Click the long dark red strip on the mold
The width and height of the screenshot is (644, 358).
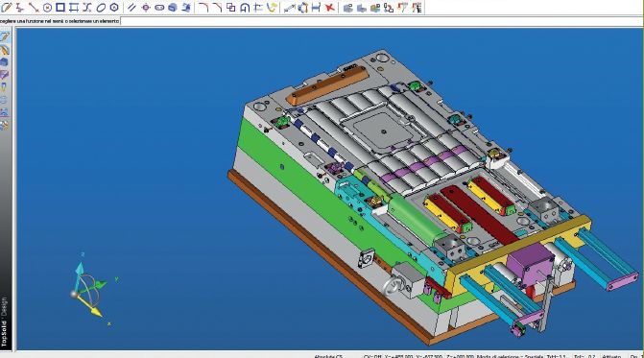click(x=479, y=214)
